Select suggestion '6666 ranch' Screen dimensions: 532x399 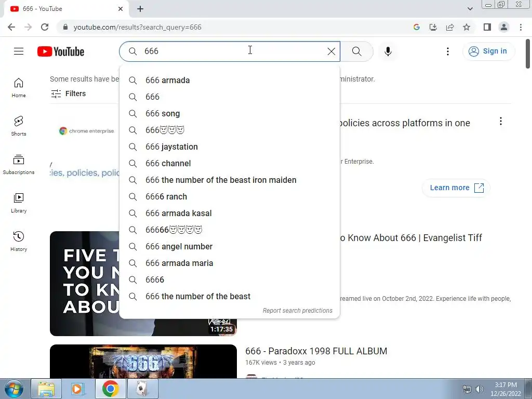(x=230, y=196)
